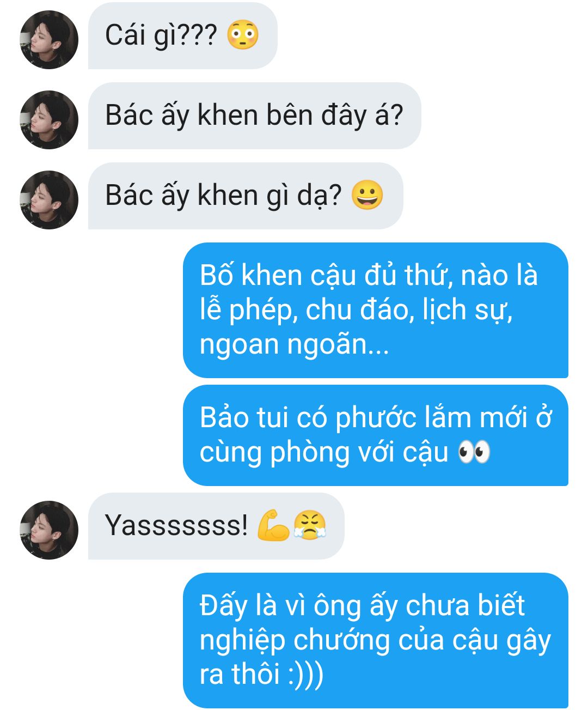Select the "Đấy là vì ông ấy" message
588x710 pixels.
pyautogui.click(x=376, y=640)
